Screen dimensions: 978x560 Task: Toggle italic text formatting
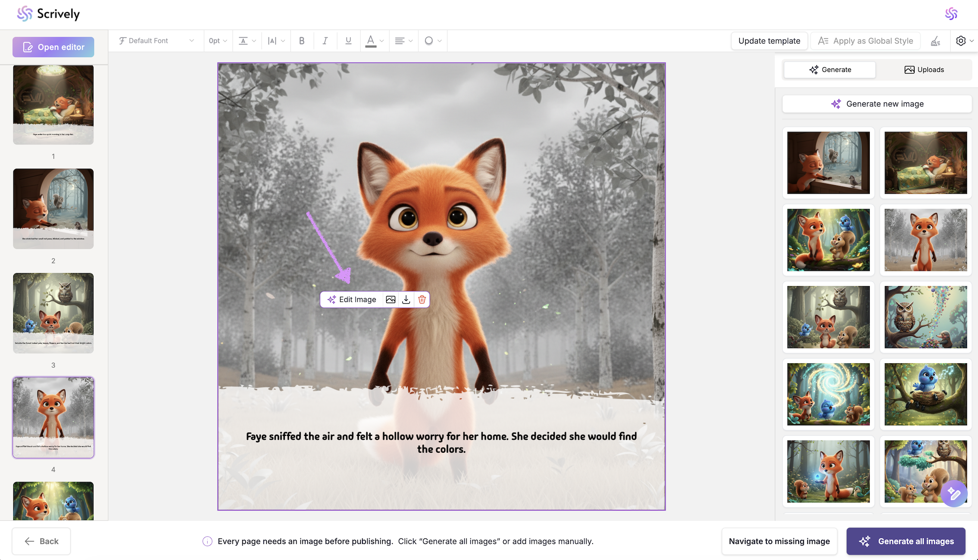pyautogui.click(x=325, y=41)
